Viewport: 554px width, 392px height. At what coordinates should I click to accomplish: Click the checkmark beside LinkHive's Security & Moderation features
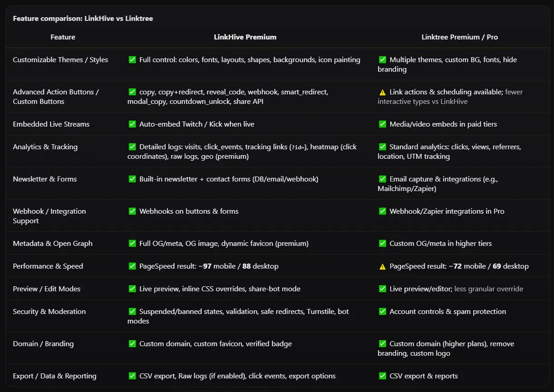coord(132,311)
